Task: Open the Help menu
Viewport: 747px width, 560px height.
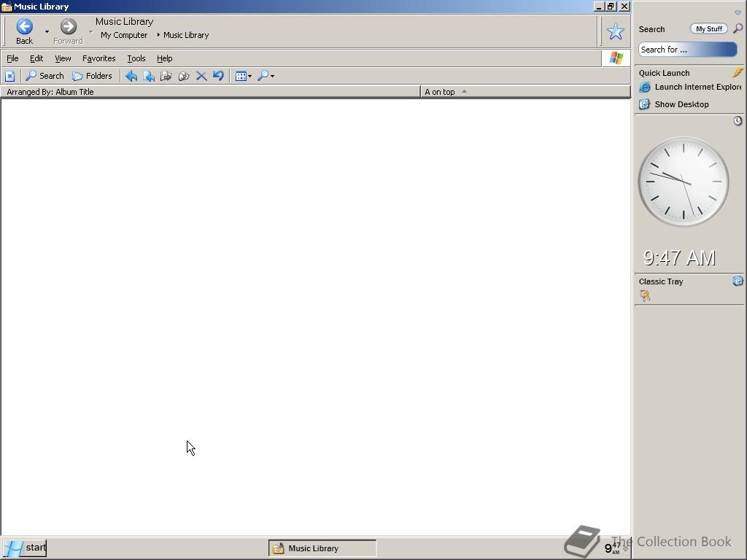Action: click(164, 58)
